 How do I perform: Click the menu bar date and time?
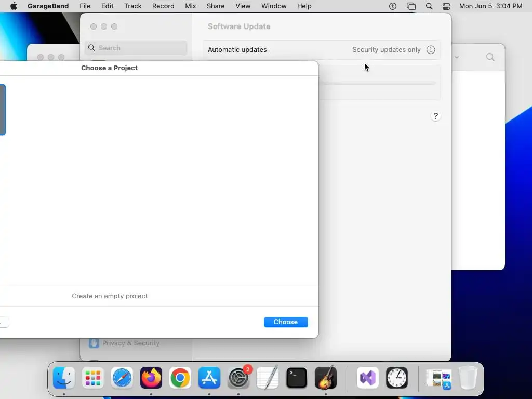[490, 6]
